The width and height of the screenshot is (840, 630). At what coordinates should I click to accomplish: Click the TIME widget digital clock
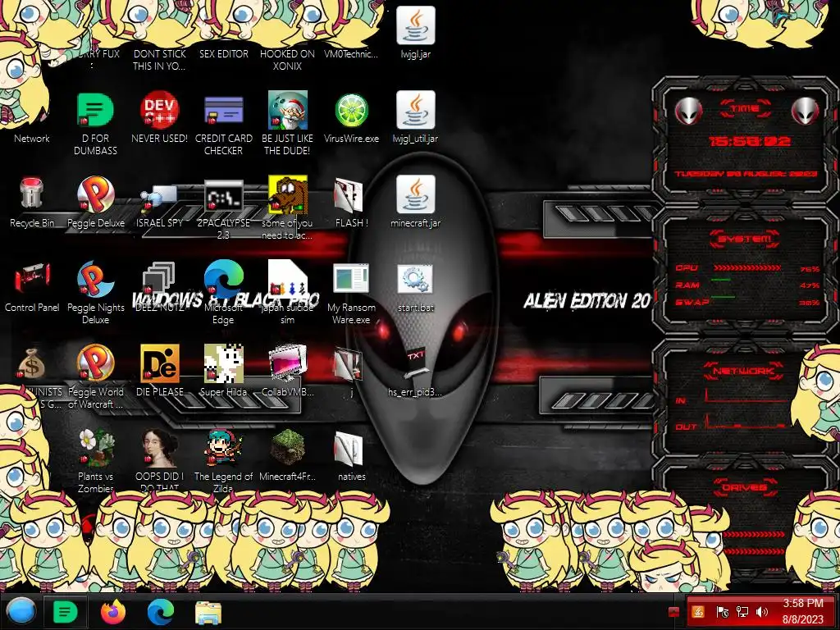750,141
